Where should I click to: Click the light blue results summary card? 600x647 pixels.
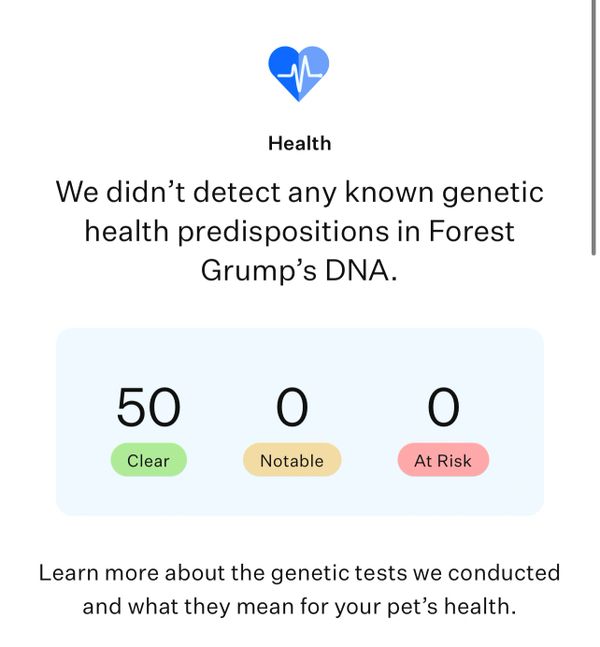click(300, 422)
